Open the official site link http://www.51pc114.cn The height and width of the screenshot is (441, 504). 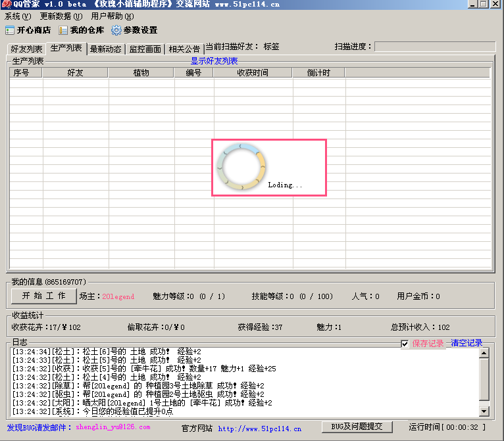(260, 429)
